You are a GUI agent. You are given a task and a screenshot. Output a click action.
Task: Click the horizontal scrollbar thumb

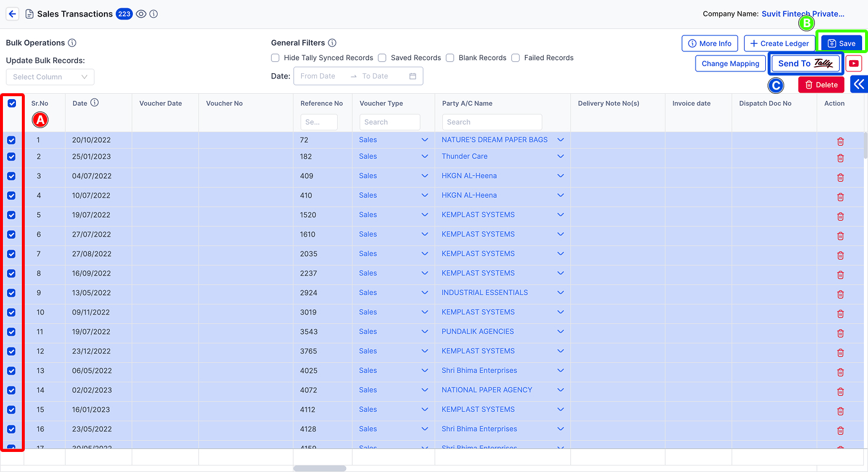coord(319,468)
